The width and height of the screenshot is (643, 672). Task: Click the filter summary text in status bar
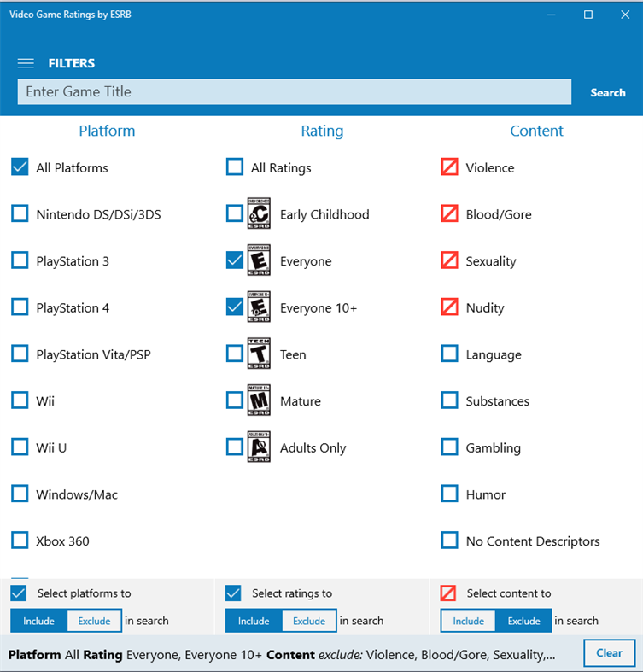pyautogui.click(x=282, y=655)
